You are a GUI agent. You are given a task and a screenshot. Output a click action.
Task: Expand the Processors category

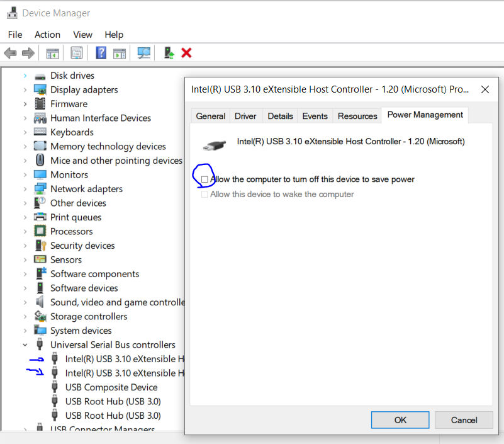tap(25, 232)
